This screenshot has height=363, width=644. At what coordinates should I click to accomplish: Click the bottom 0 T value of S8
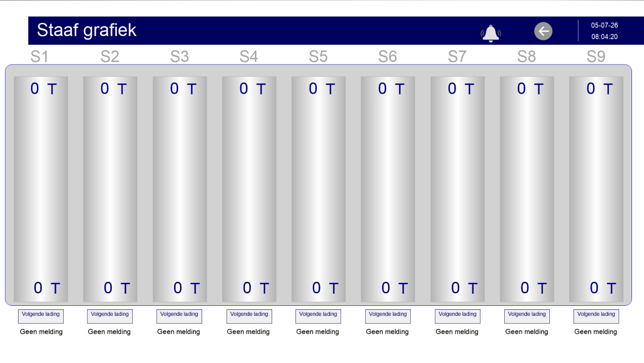(534, 288)
